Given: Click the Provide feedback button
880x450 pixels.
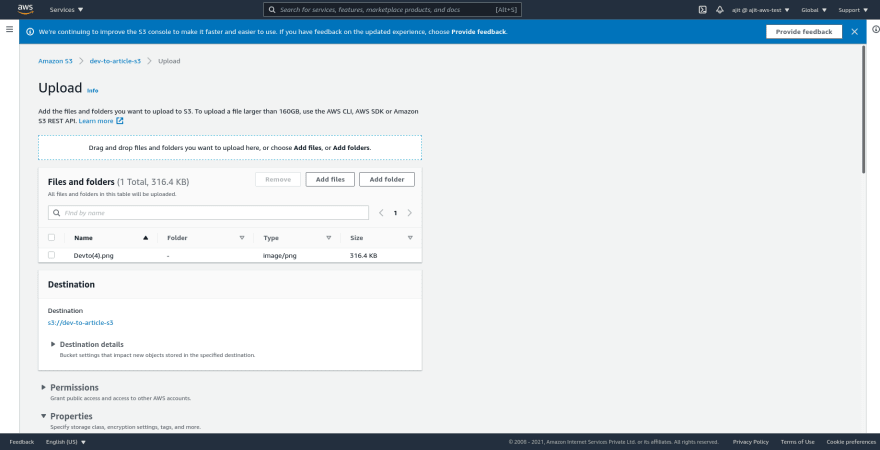Looking at the screenshot, I should [x=804, y=32].
